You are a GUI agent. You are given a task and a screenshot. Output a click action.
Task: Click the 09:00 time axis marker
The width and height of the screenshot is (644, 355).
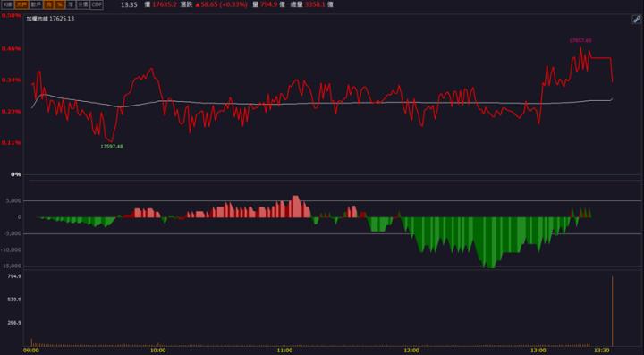[31, 350]
